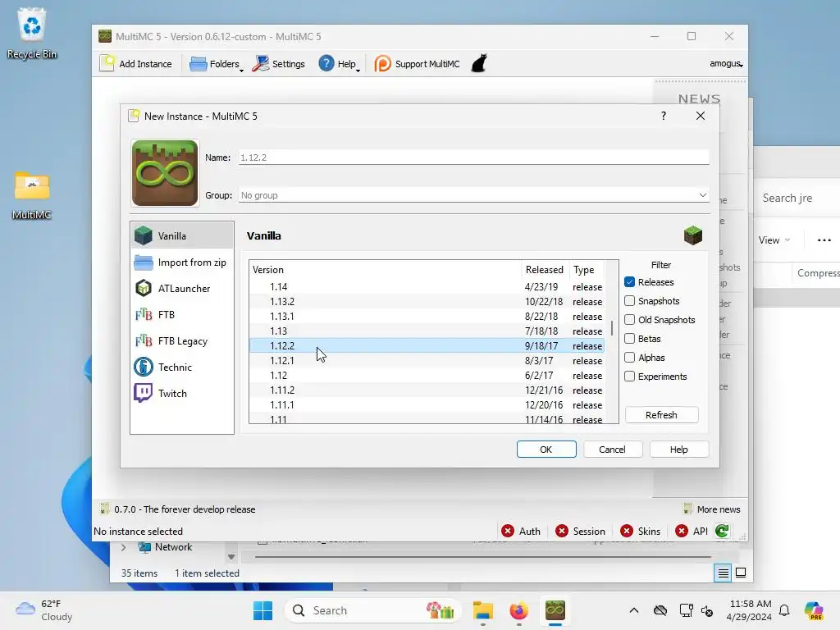The width and height of the screenshot is (840, 630).
Task: Select FTB modpack source
Action: (182, 314)
